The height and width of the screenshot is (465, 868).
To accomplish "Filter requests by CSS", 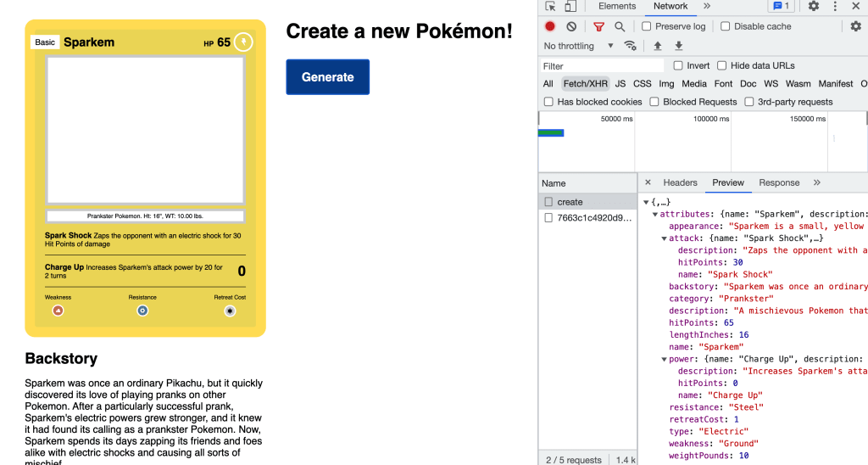I will pyautogui.click(x=643, y=84).
